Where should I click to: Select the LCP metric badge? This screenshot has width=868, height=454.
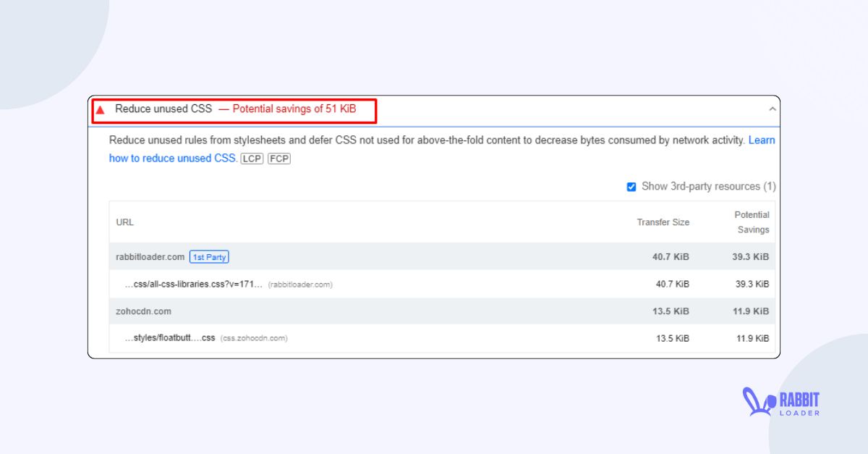[x=252, y=159]
